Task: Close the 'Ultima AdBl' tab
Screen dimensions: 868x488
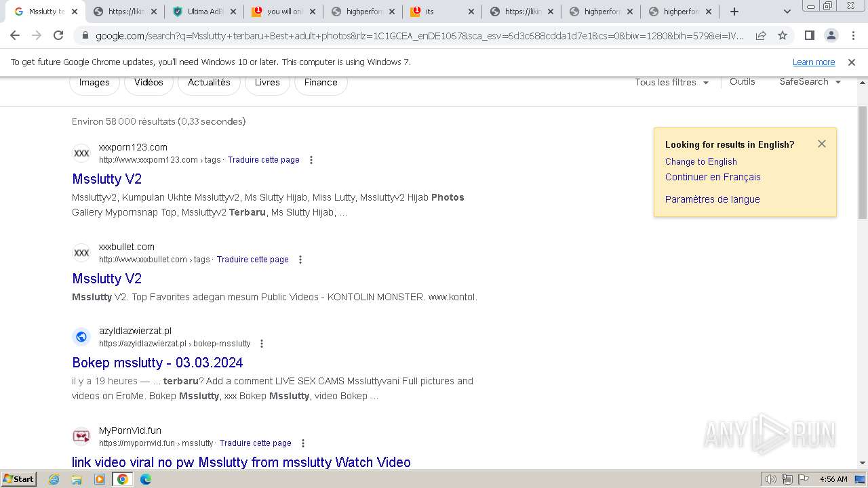Action: coord(233,12)
